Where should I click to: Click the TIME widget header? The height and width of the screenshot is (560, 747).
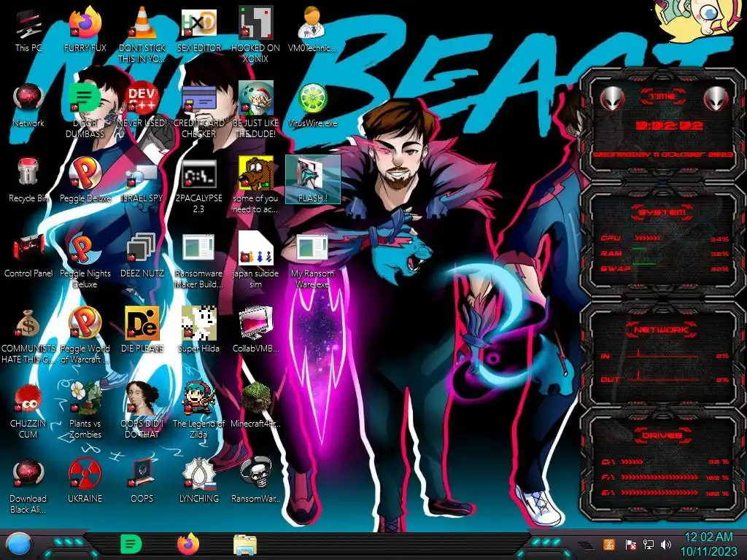tap(662, 97)
